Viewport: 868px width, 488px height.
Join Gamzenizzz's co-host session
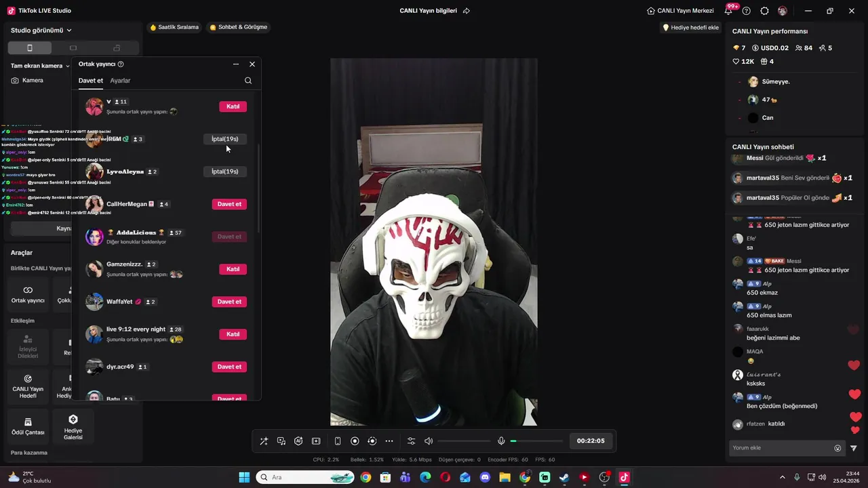pos(233,269)
